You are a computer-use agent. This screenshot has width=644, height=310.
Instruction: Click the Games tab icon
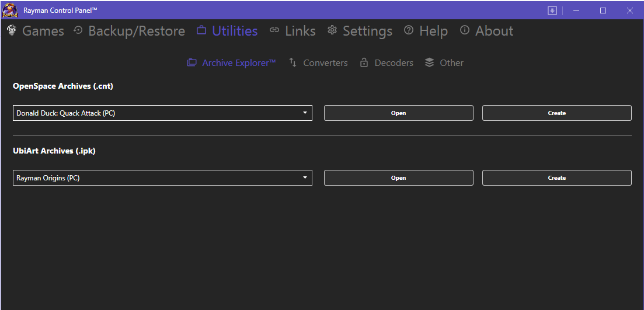point(11,31)
